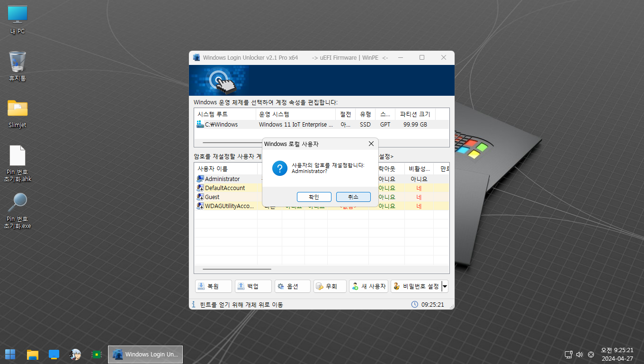The image size is (644, 364).
Task: Click the OS list horizontal scrollbar
Action: click(x=232, y=142)
